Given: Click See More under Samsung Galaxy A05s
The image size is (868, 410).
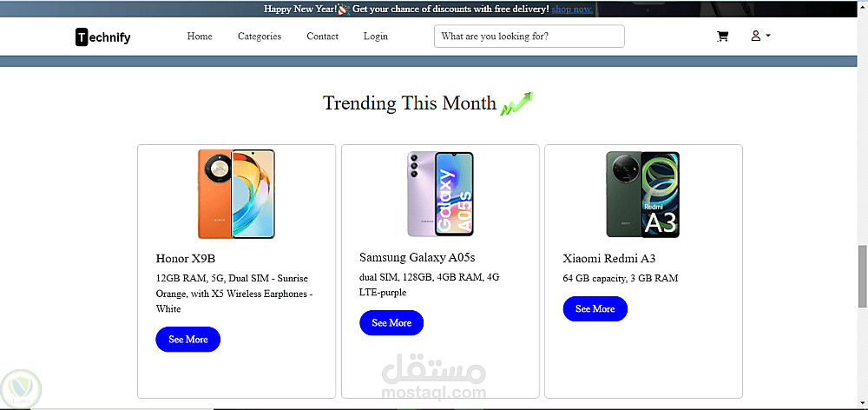Looking at the screenshot, I should click(392, 322).
